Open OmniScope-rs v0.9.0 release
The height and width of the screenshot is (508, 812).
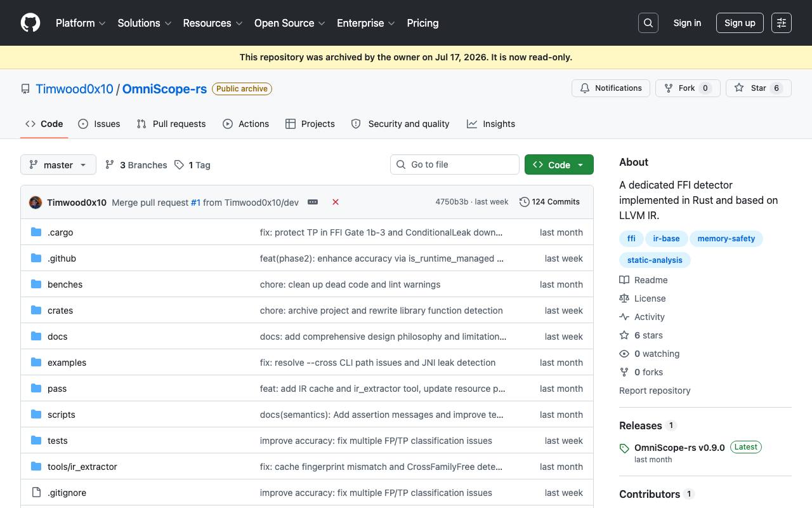pos(679,448)
